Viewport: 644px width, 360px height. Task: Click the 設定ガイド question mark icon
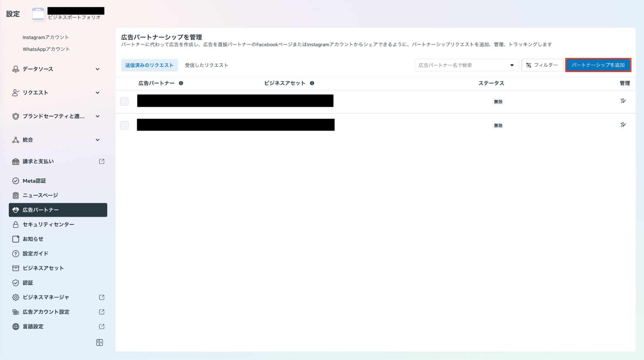(x=15, y=254)
